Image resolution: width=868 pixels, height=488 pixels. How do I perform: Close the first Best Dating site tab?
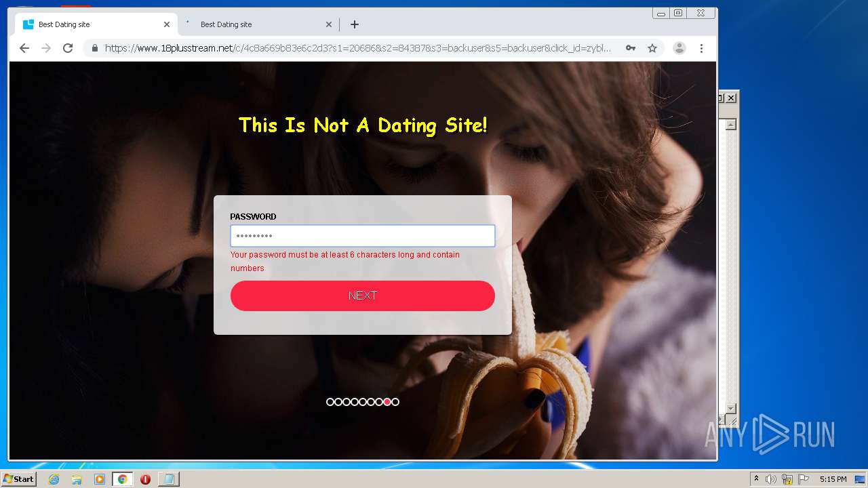click(x=167, y=24)
